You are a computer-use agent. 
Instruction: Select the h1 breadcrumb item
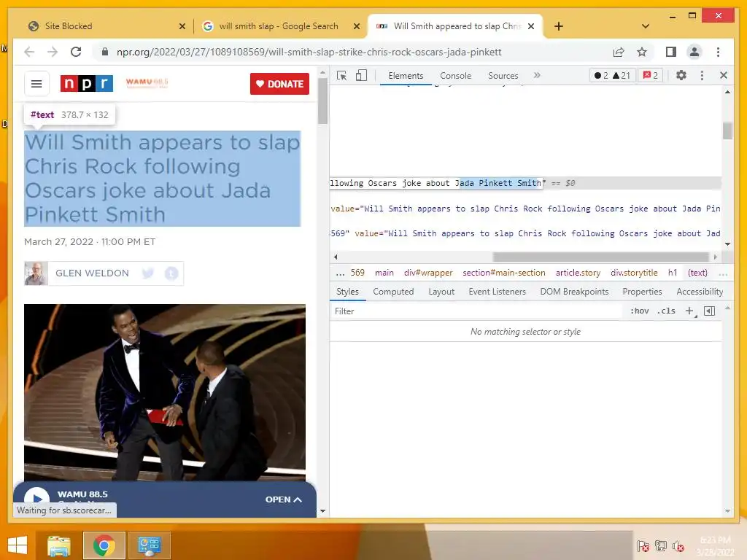[x=672, y=273]
